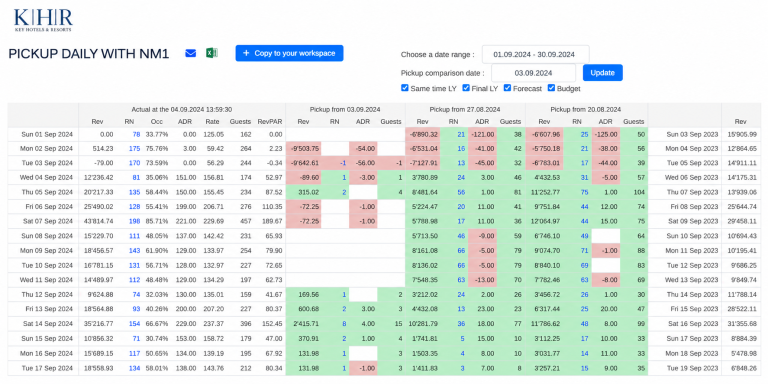This screenshot has width=768, height=384.
Task: Click RevPAR value 189.67
Action: pos(272,221)
